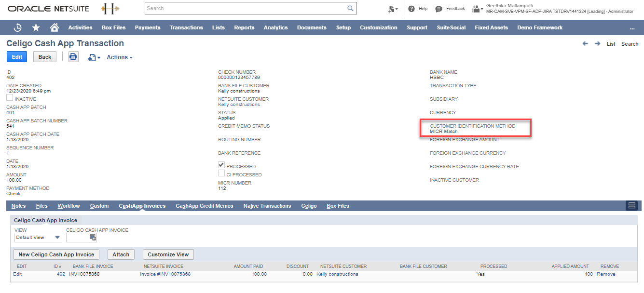
Task: Go to next record arrow
Action: click(597, 43)
